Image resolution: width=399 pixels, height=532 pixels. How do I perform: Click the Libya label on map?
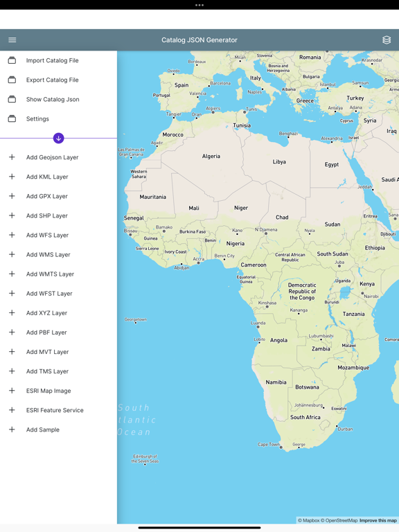[x=279, y=162]
